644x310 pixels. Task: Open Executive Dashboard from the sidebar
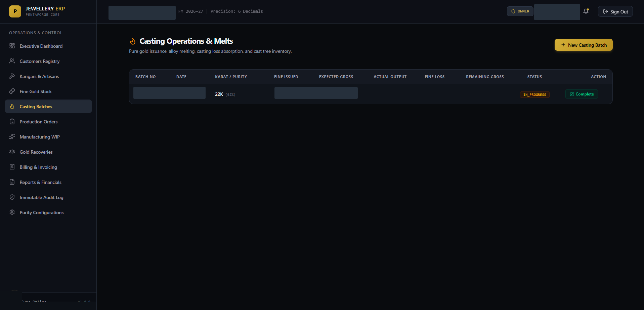tap(48, 46)
